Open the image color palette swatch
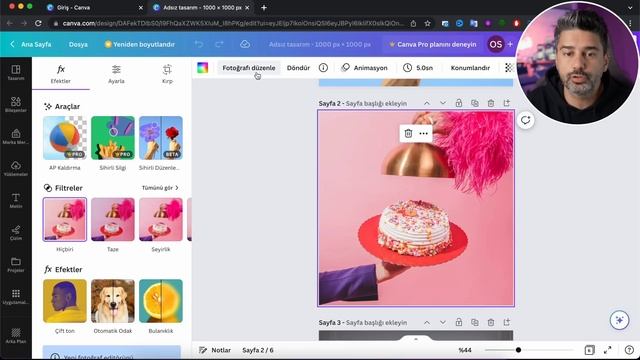Image resolution: width=640 pixels, height=360 pixels. click(202, 68)
